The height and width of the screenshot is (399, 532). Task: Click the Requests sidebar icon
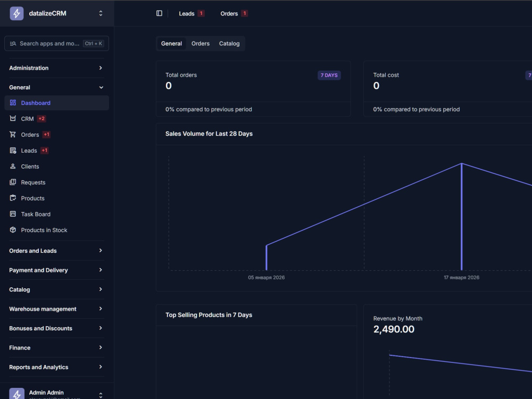pyautogui.click(x=13, y=182)
